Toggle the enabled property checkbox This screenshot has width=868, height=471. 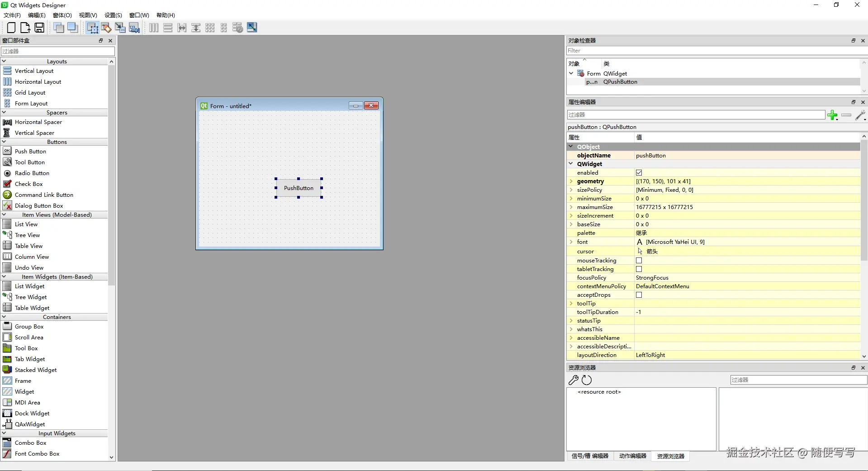pyautogui.click(x=639, y=173)
